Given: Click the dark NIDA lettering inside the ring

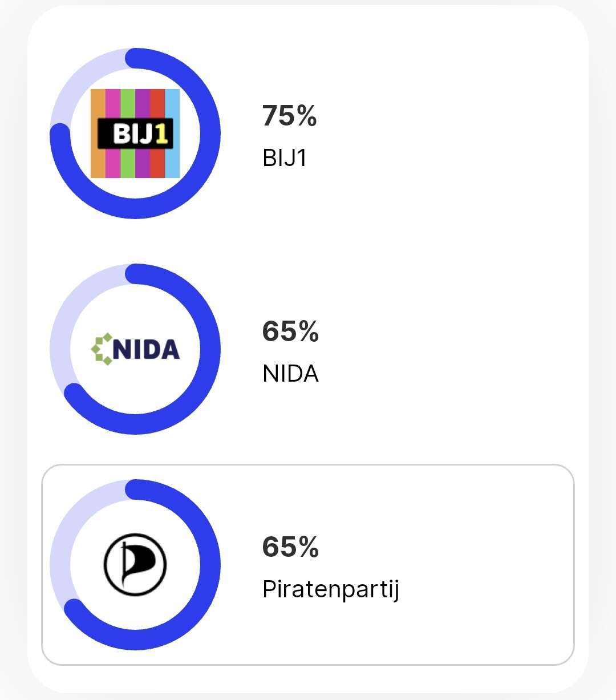Looking at the screenshot, I should click(x=146, y=349).
